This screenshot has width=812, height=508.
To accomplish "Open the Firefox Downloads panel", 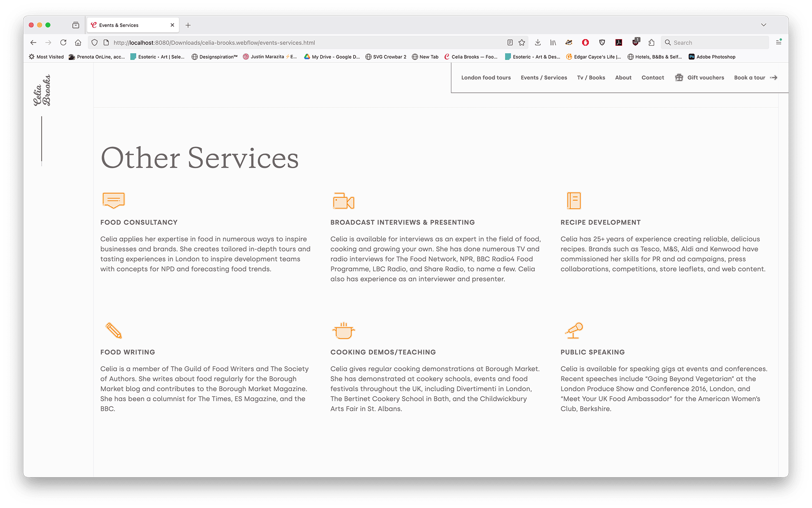I will coord(538,42).
